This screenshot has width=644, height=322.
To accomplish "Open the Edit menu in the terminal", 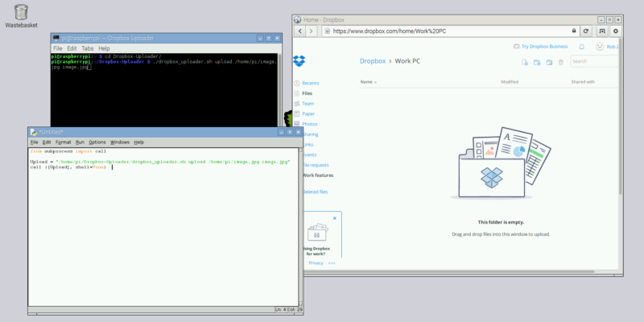I will click(72, 48).
